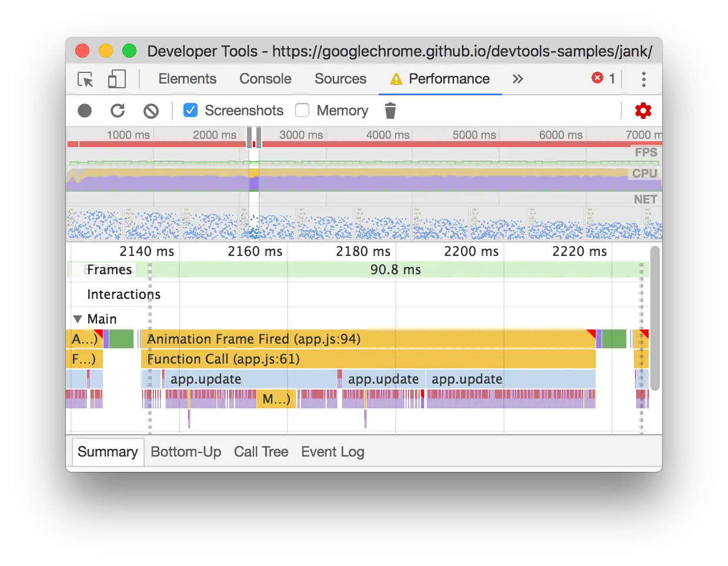The image size is (728, 566).
Task: Collapse the Main thread section
Action: tap(78, 319)
